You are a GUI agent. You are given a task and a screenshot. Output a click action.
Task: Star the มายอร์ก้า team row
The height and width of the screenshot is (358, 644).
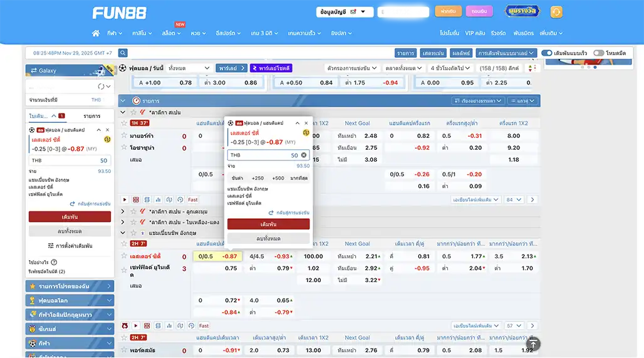(x=124, y=135)
